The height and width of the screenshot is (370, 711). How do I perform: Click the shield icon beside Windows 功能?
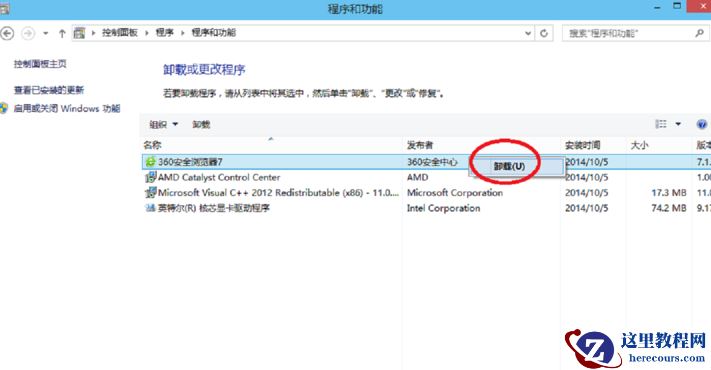pos(4,108)
